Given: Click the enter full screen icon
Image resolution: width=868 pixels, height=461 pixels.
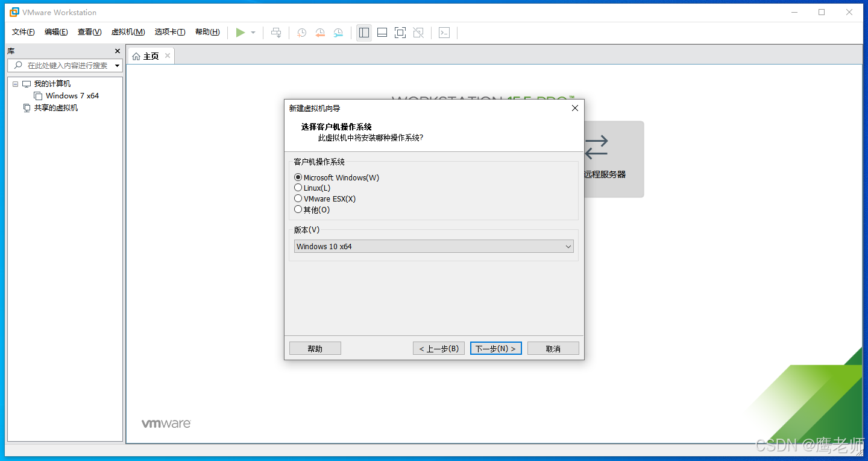Looking at the screenshot, I should click(400, 33).
